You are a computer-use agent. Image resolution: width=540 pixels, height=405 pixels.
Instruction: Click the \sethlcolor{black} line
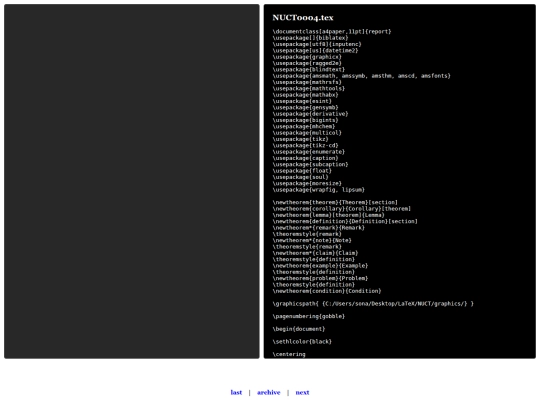click(302, 342)
